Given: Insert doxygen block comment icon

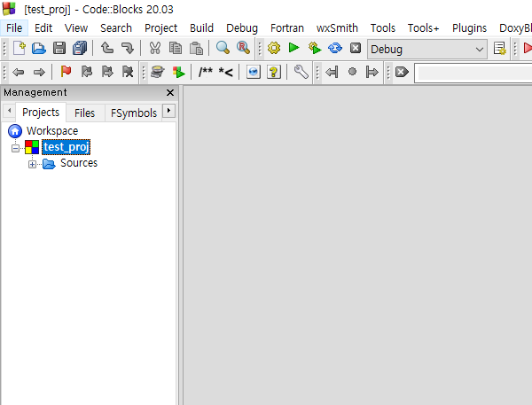Looking at the screenshot, I should pyautogui.click(x=206, y=72).
